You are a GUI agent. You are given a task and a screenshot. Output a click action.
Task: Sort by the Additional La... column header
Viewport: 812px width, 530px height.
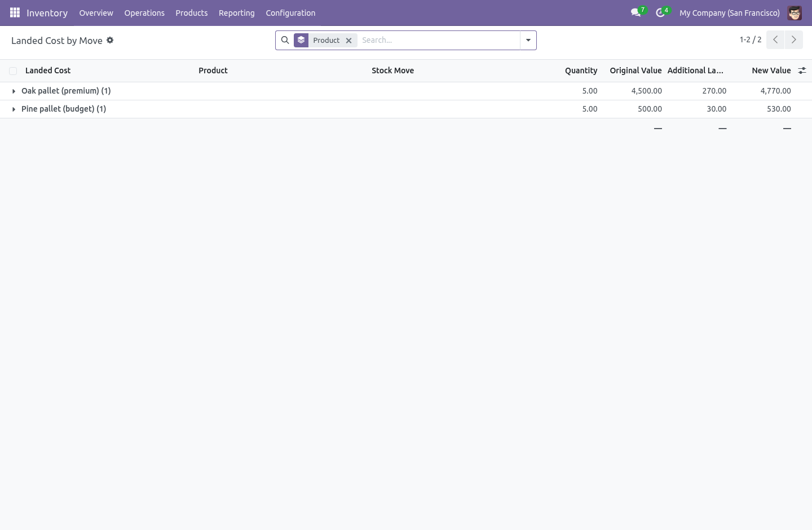[x=695, y=70]
